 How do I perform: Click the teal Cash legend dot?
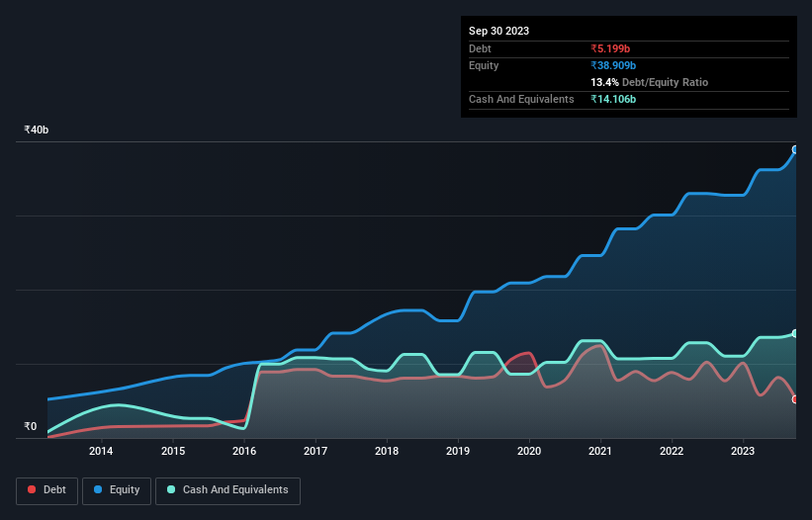tap(171, 489)
